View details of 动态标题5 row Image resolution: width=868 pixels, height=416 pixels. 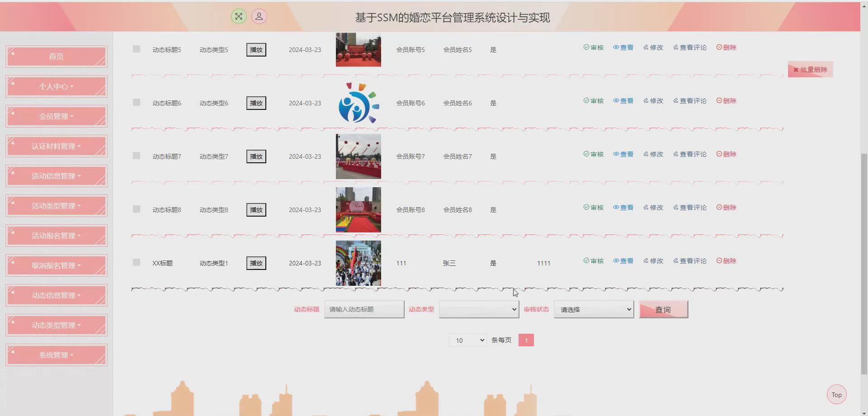[x=623, y=47]
